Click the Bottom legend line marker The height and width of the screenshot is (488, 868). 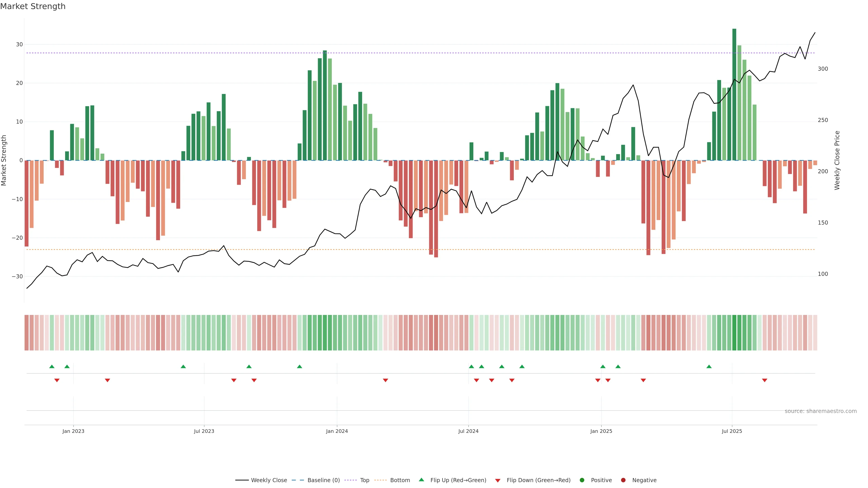coord(380,480)
